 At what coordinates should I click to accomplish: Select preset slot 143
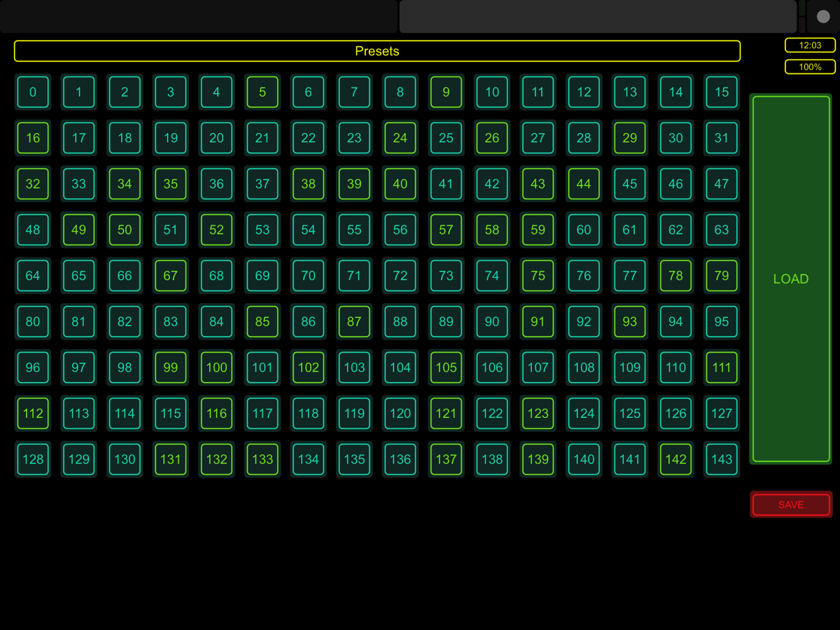[722, 459]
